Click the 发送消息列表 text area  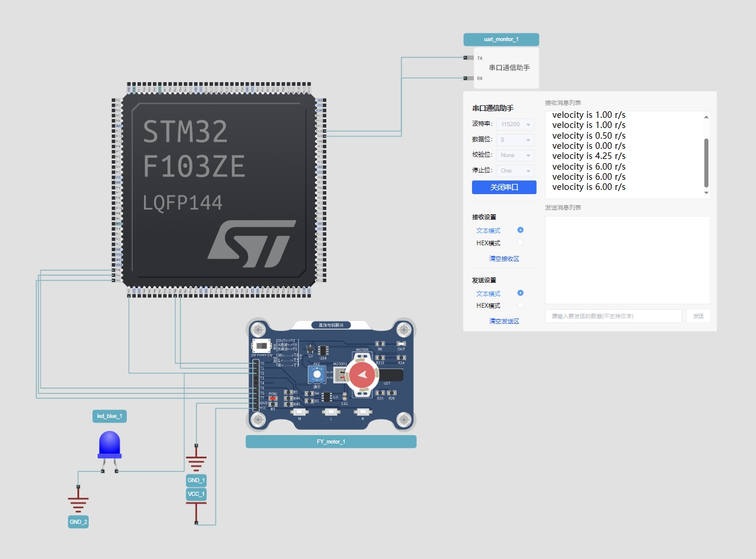(x=627, y=260)
